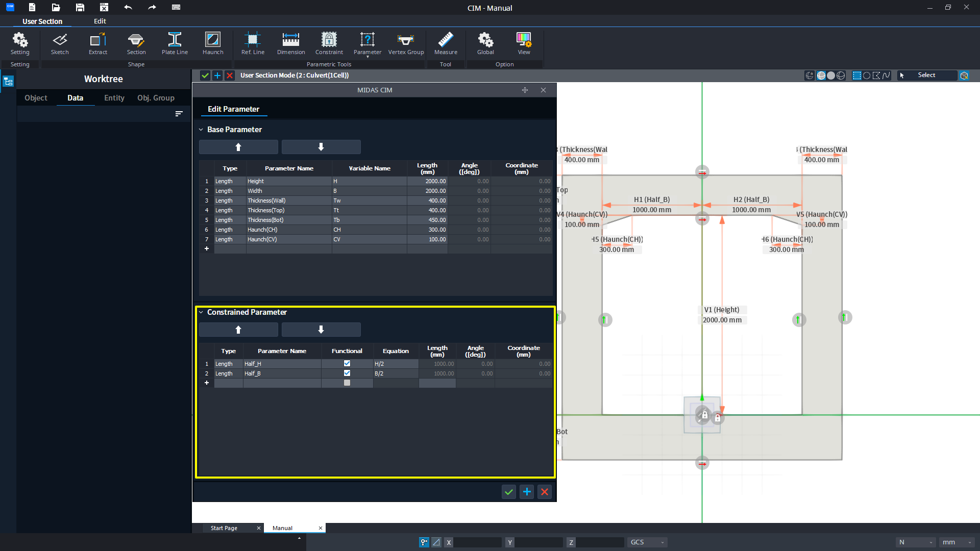Toggle the Worktree side panel icon
The image size is (980, 551).
pos(8,81)
